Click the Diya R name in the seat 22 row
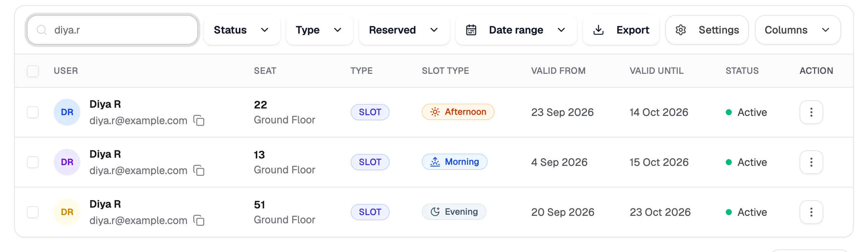 coord(105,104)
